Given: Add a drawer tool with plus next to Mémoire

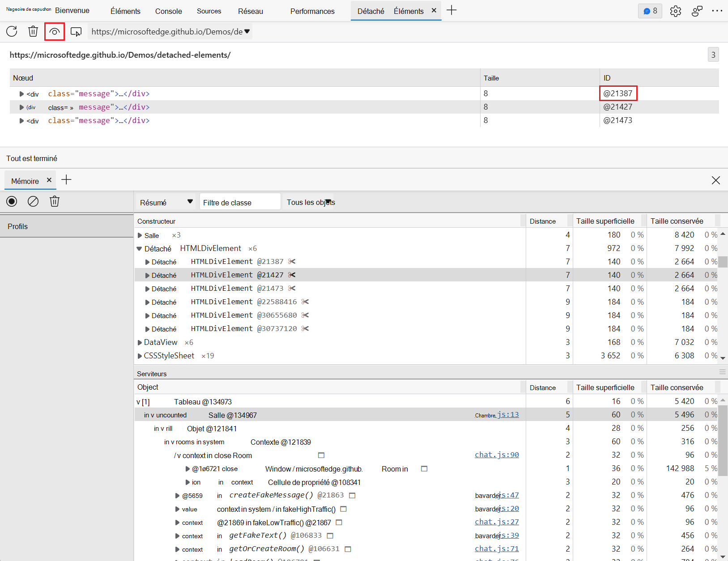Looking at the screenshot, I should 66,180.
